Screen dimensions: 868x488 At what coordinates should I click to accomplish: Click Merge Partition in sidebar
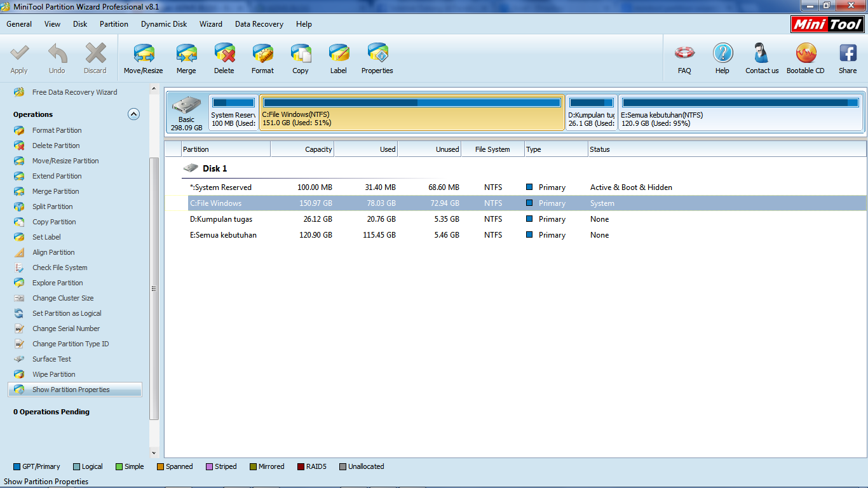pyautogui.click(x=56, y=191)
